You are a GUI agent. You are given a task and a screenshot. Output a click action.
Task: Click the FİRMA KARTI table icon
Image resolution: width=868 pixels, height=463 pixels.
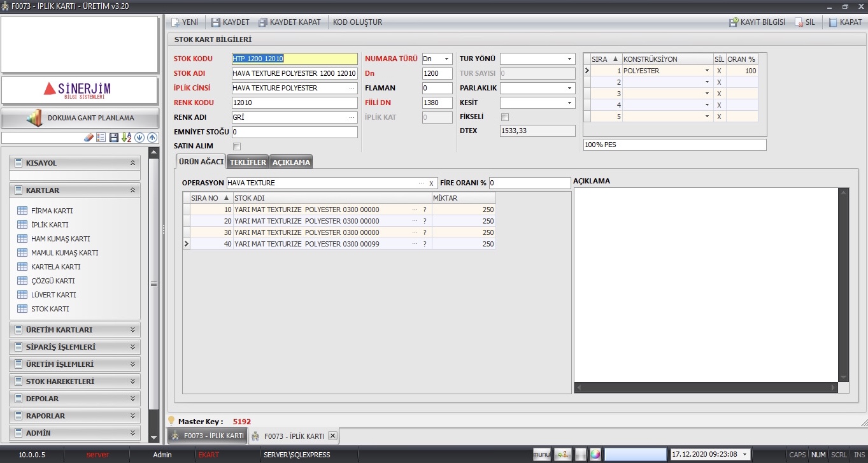pyautogui.click(x=22, y=211)
